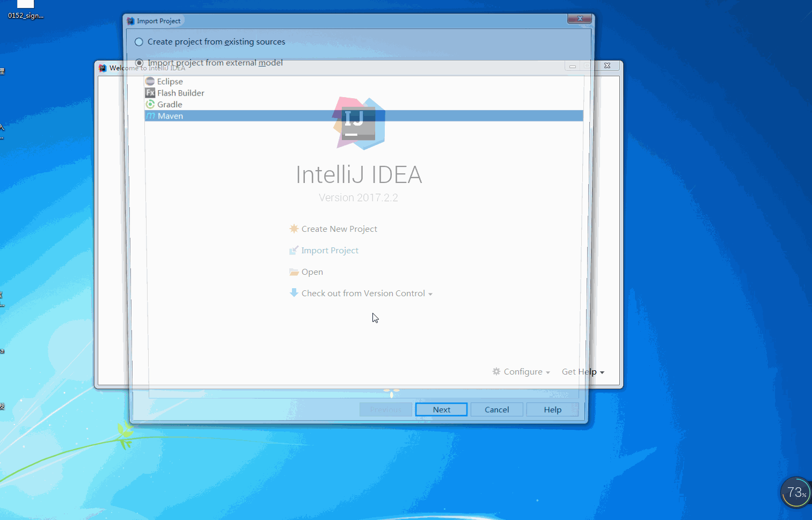Select Create project from existing sources
812x520 pixels.
[x=139, y=41]
